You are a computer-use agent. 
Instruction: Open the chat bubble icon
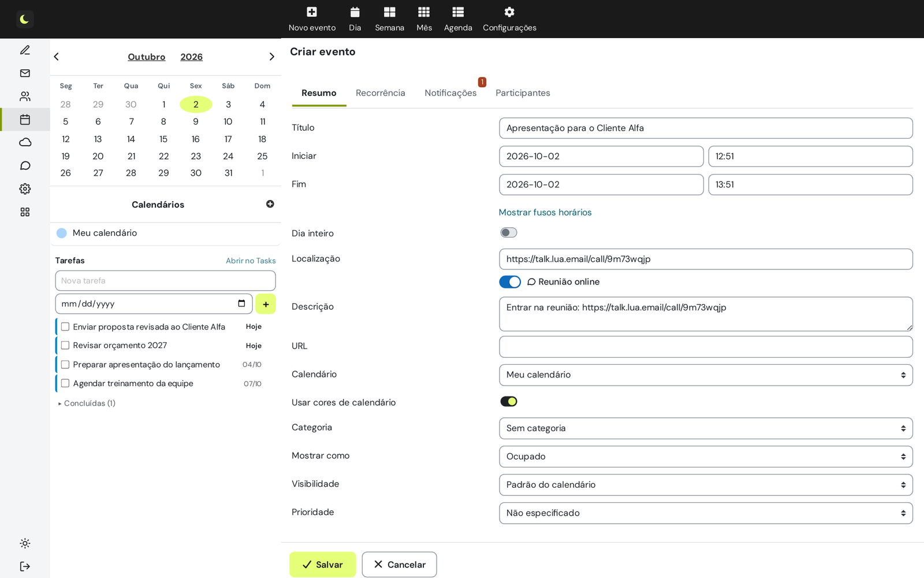25,166
